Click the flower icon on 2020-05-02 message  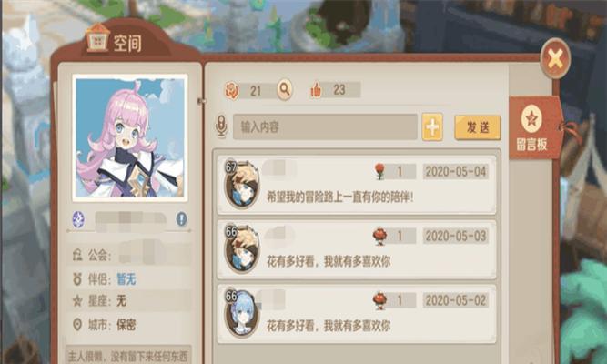(380, 300)
